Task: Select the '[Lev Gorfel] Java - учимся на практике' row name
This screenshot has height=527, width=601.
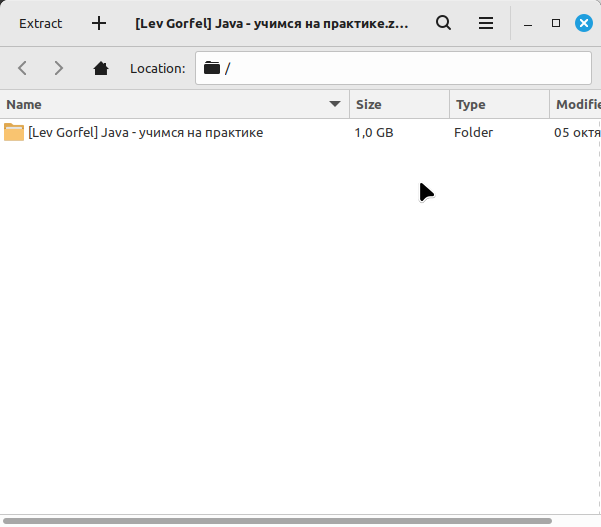Action: point(146,133)
